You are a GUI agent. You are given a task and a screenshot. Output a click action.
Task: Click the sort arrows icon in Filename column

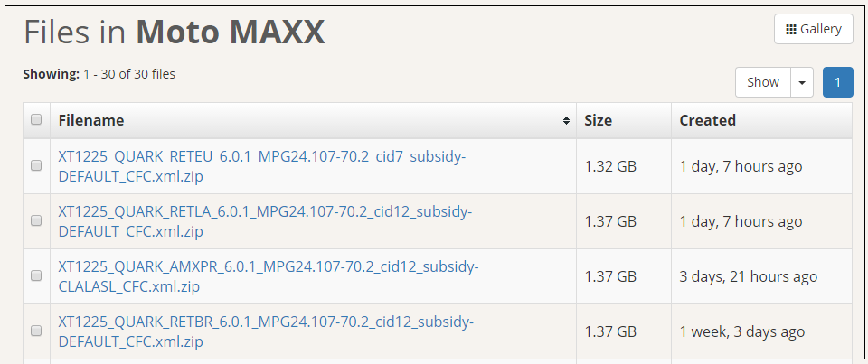tap(566, 120)
